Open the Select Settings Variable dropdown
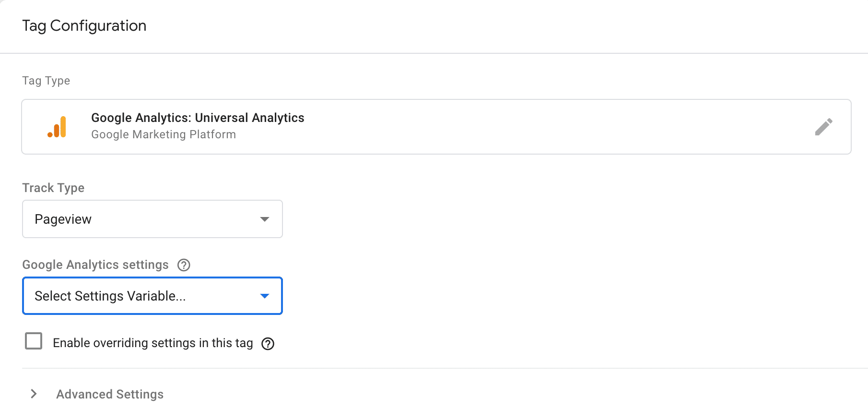This screenshot has width=868, height=410. (x=152, y=296)
